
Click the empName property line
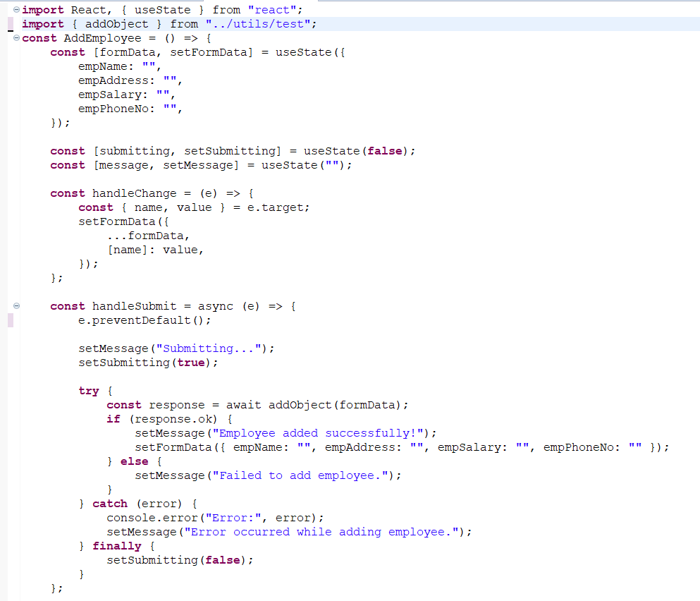coord(120,66)
